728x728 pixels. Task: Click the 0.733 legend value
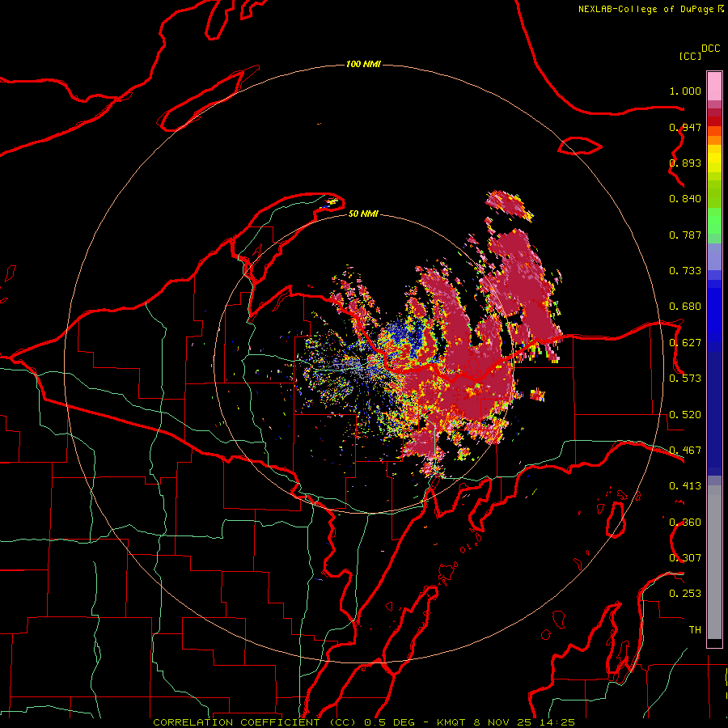pyautogui.click(x=685, y=271)
